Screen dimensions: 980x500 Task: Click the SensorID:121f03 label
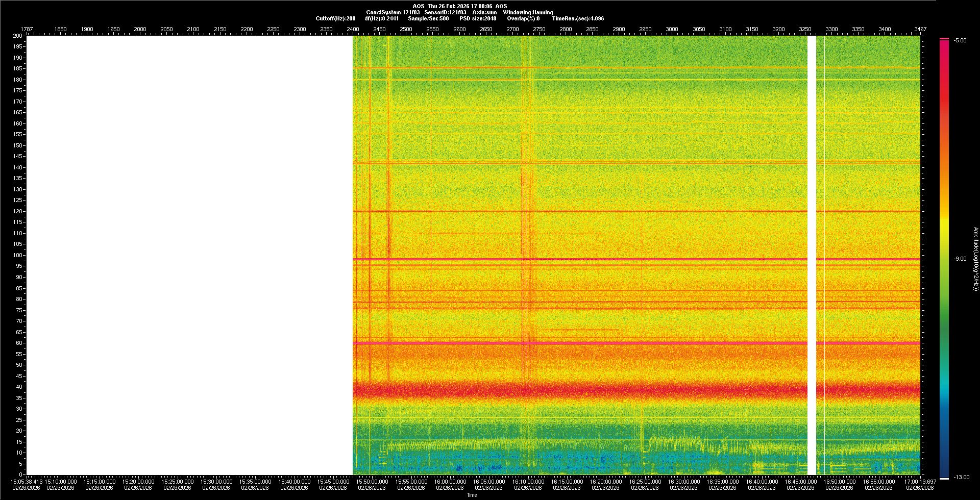[445, 12]
